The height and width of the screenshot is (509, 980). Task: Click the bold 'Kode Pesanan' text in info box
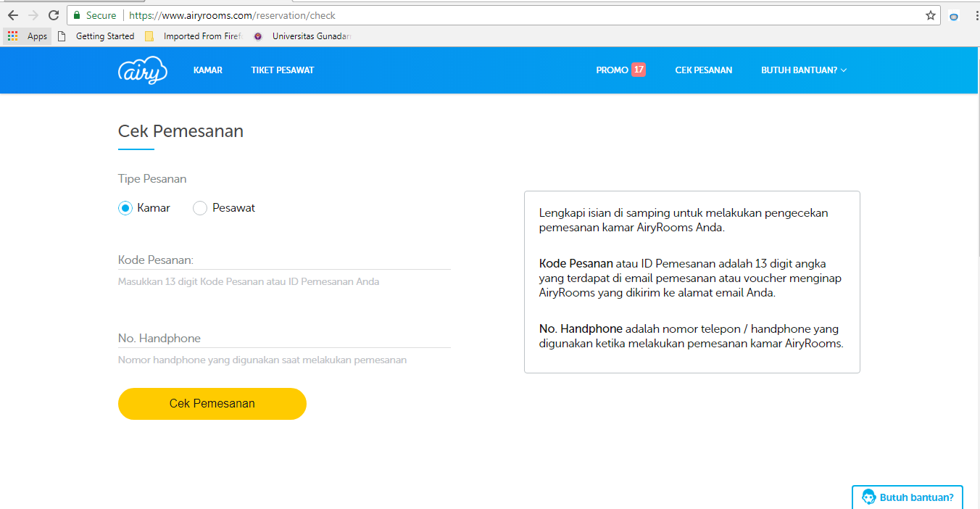tap(576, 263)
